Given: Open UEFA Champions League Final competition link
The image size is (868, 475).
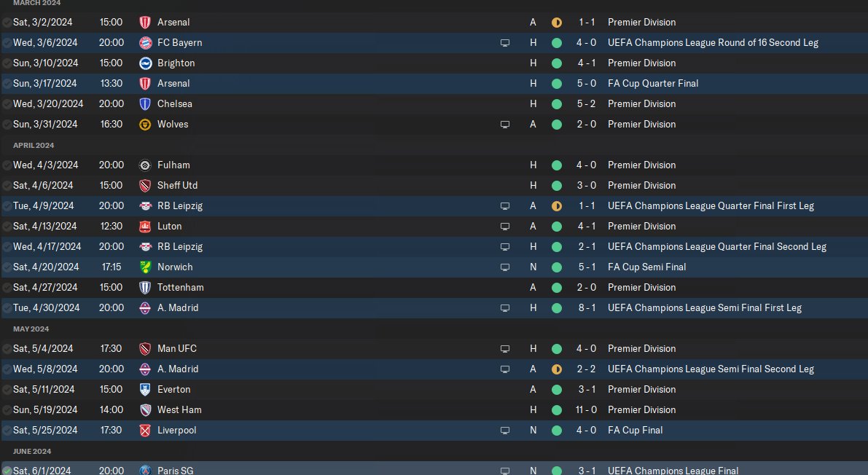Looking at the screenshot, I should pos(673,471).
